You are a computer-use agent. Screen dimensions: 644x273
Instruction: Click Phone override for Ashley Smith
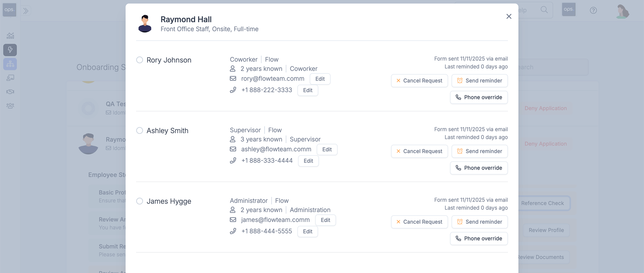click(x=479, y=168)
